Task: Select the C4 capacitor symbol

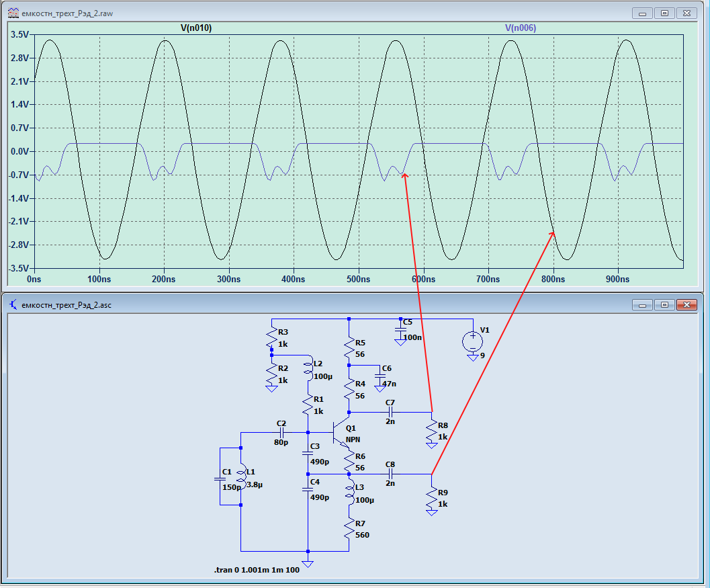Action: 308,489
